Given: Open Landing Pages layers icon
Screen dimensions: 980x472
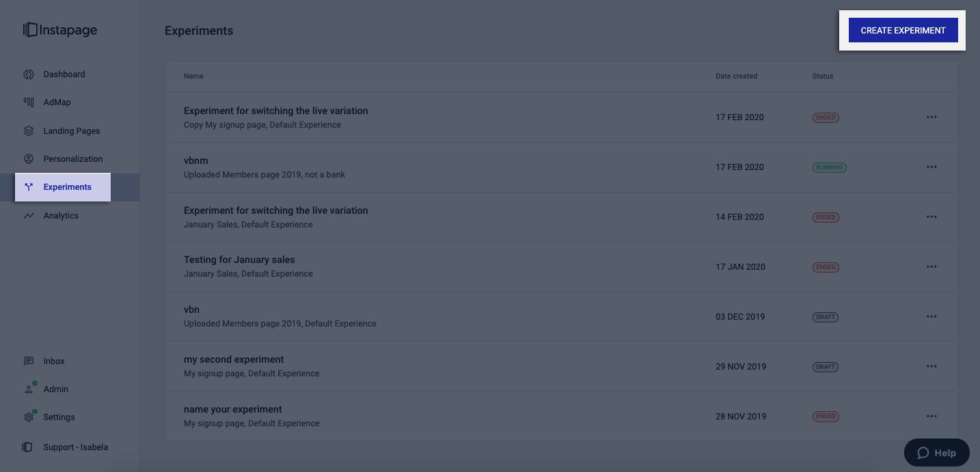Looking at the screenshot, I should coord(29,130).
